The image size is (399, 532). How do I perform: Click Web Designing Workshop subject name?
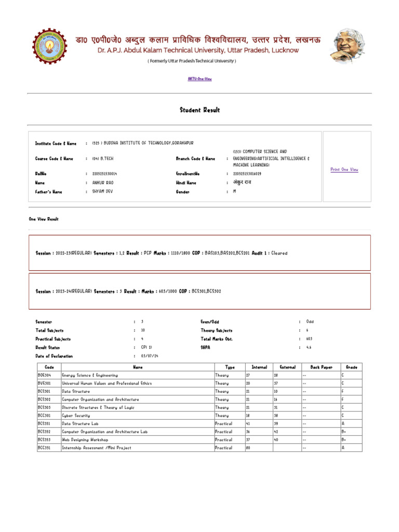85,440
